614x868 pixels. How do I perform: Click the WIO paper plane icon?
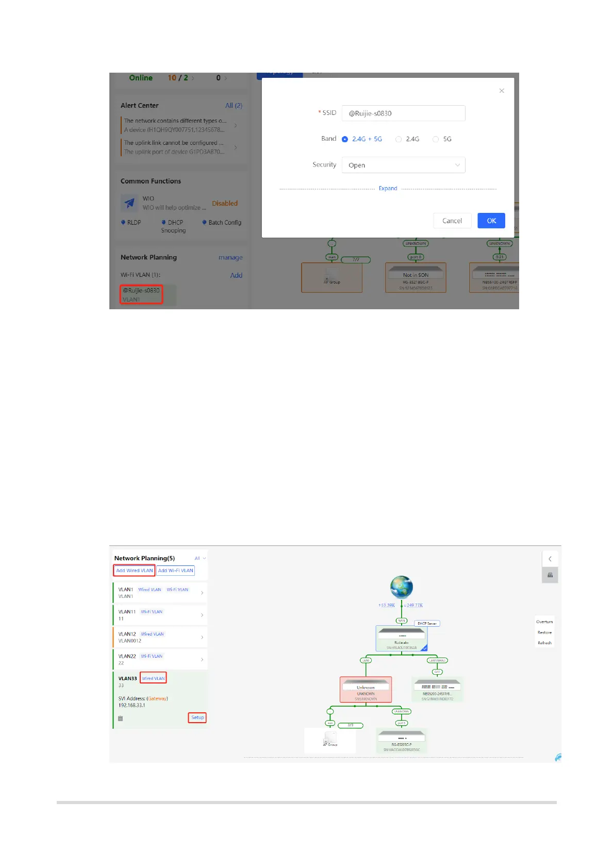pos(129,203)
